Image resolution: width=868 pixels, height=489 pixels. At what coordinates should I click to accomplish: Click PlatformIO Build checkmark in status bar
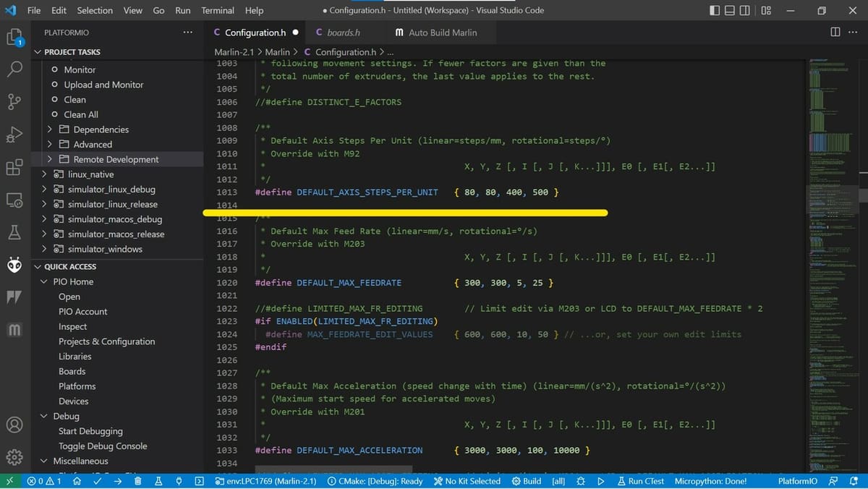pyautogui.click(x=97, y=481)
